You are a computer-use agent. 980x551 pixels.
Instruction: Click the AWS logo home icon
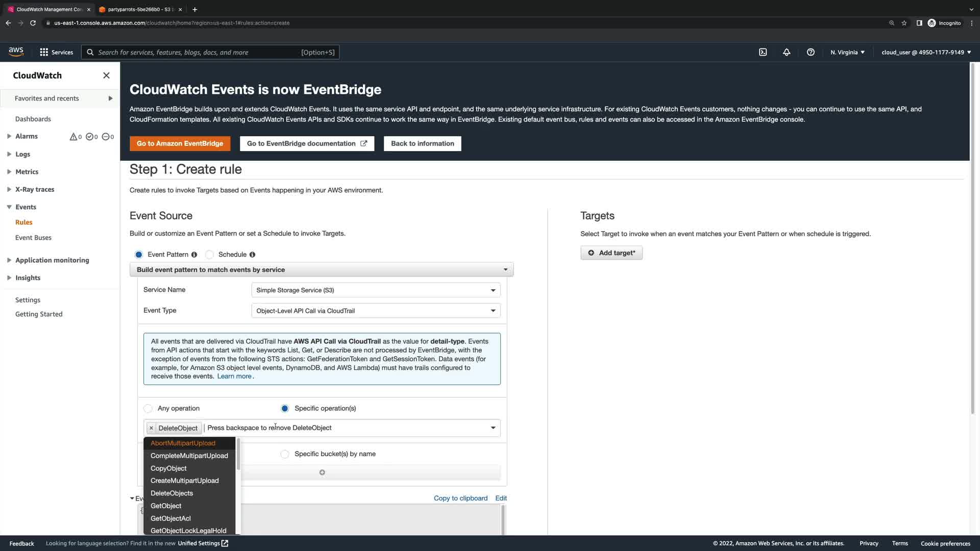(16, 52)
